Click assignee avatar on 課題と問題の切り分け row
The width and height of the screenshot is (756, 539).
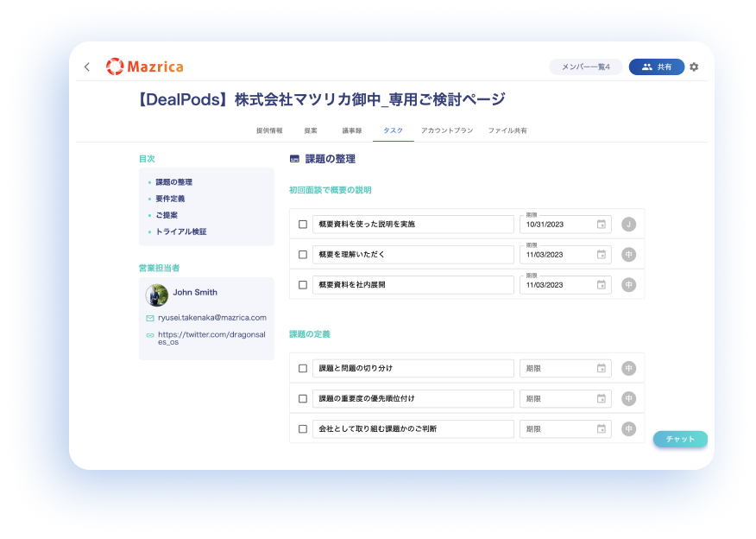point(629,368)
